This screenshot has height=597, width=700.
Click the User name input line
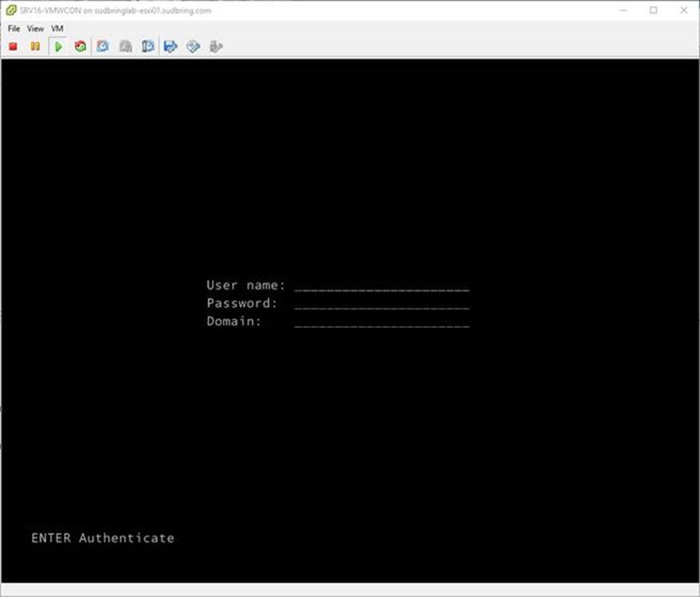tap(381, 286)
